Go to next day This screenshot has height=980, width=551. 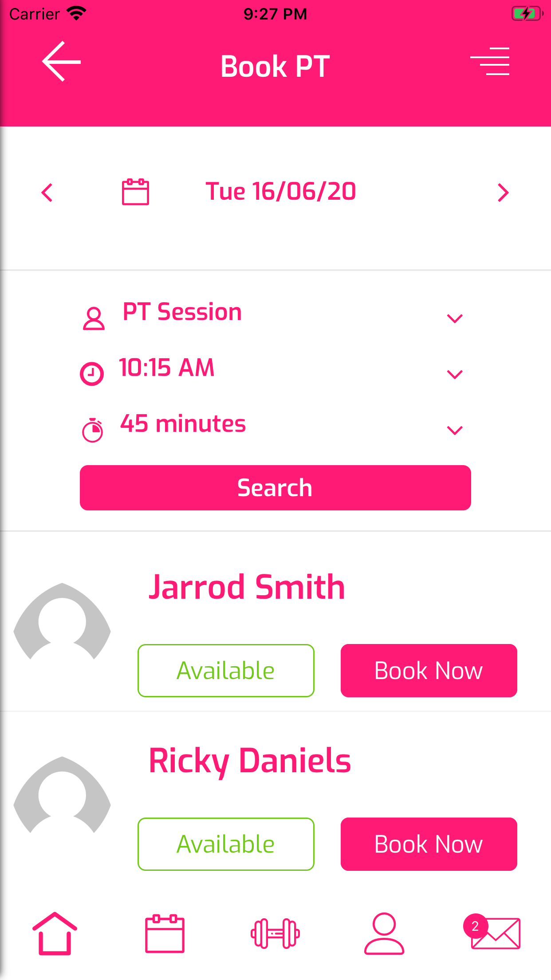(x=503, y=193)
